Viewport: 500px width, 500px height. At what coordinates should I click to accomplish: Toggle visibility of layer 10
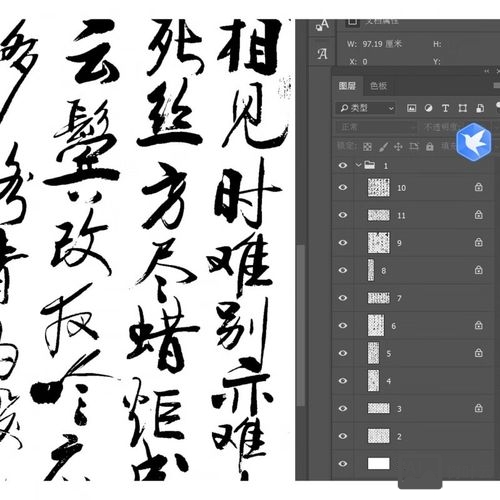click(343, 187)
